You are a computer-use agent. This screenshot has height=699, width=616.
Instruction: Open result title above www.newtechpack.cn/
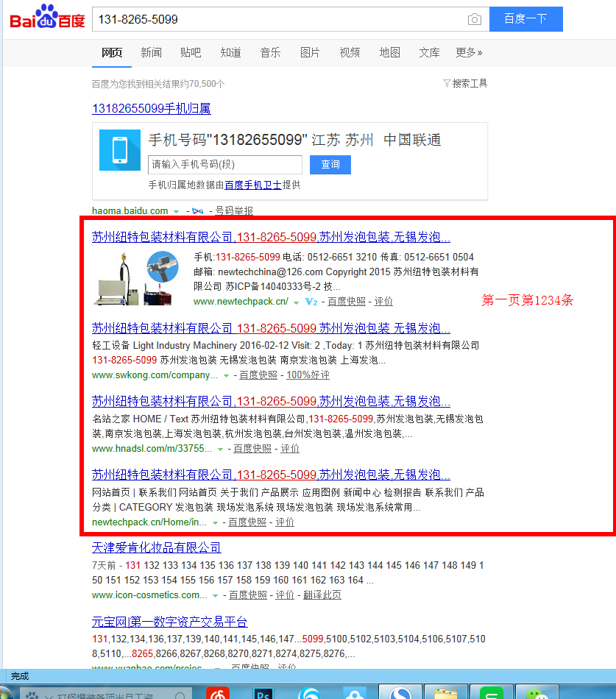click(x=271, y=237)
